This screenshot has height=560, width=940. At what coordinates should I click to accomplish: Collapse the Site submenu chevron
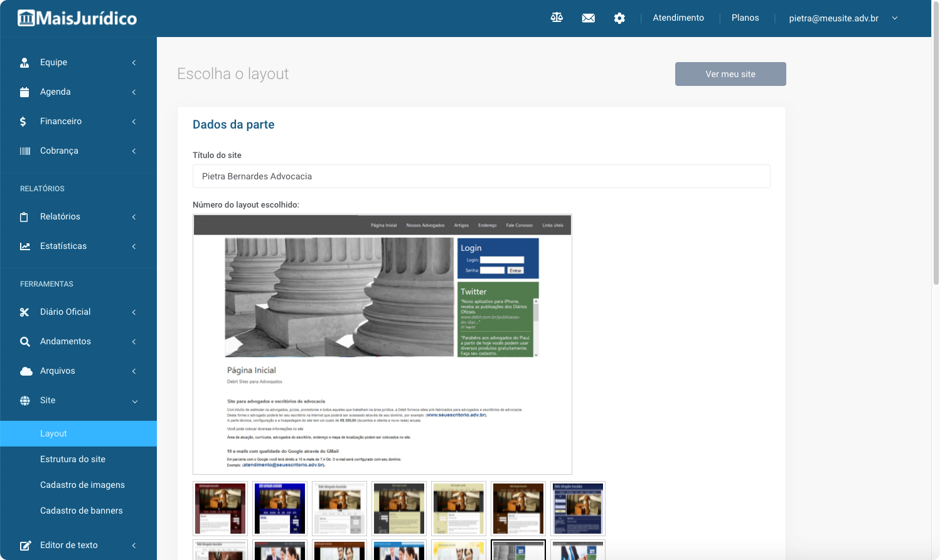pyautogui.click(x=134, y=401)
